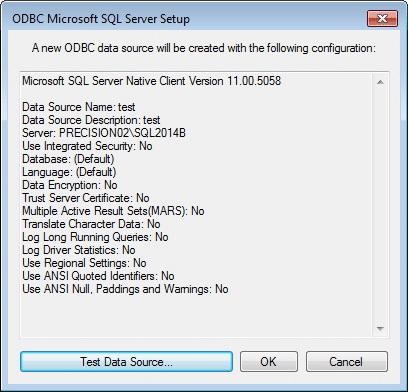408x392 pixels.
Task: Close the ODBC Microsoft SQL Server Setup window
Action: [x=383, y=19]
